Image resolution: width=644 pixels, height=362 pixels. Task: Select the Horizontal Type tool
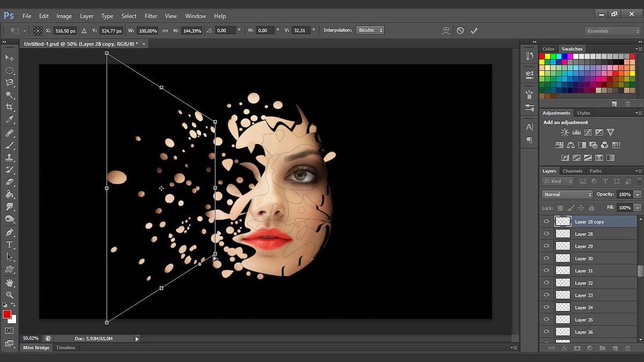(9, 245)
